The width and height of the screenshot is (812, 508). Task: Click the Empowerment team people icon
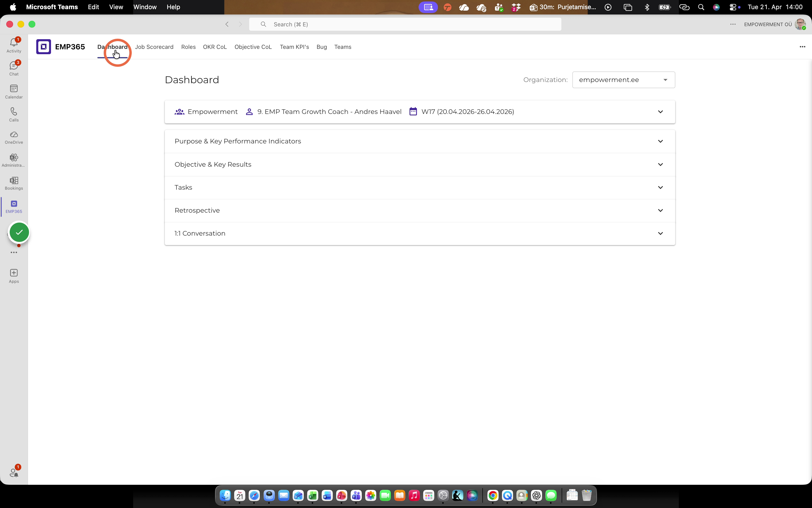coord(180,112)
